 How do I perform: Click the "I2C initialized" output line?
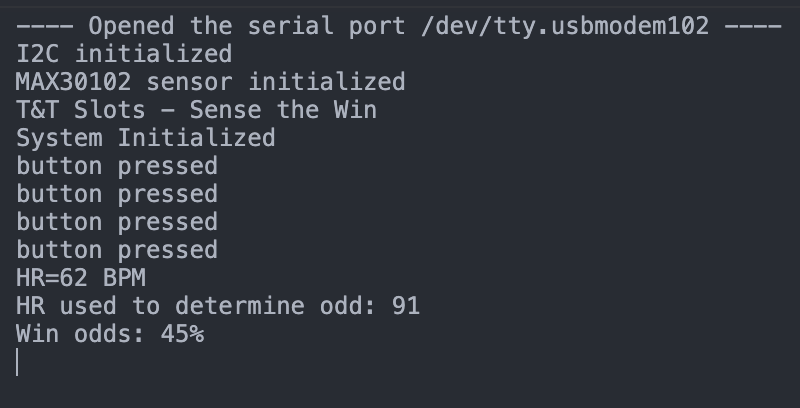click(124, 53)
